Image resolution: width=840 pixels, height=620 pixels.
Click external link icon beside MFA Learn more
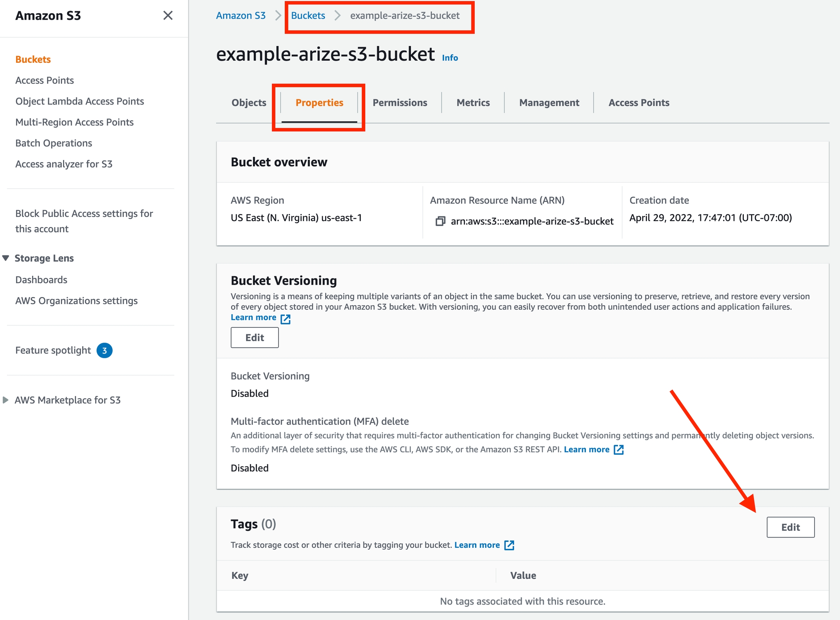618,450
